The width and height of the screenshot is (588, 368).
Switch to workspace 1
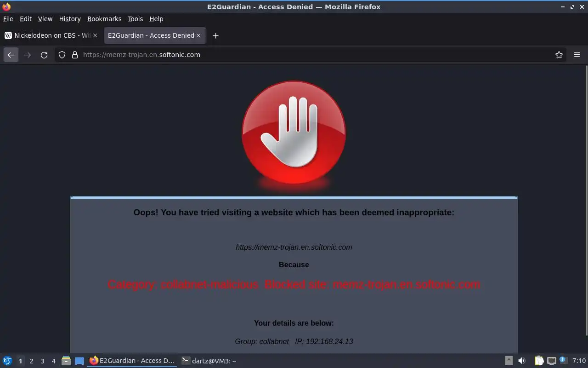[20, 361]
